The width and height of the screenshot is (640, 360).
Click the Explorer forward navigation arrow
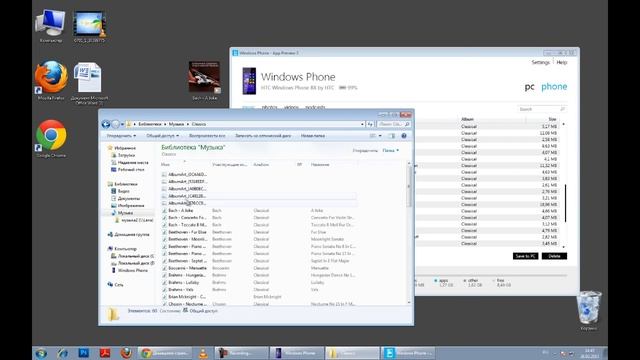(x=116, y=124)
